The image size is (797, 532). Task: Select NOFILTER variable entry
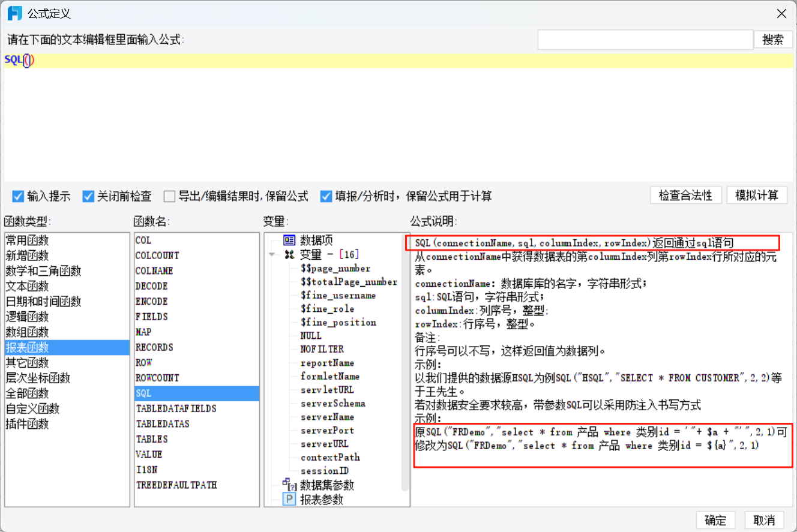[x=322, y=349]
